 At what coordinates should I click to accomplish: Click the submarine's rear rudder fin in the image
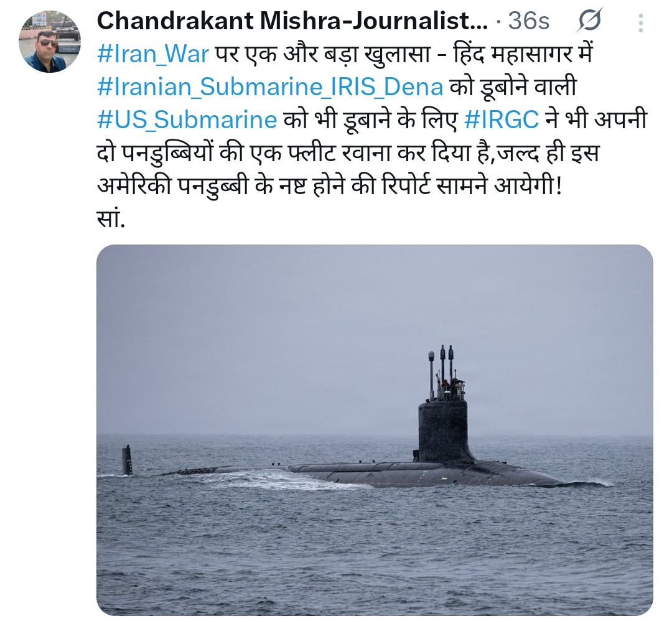coord(127,460)
